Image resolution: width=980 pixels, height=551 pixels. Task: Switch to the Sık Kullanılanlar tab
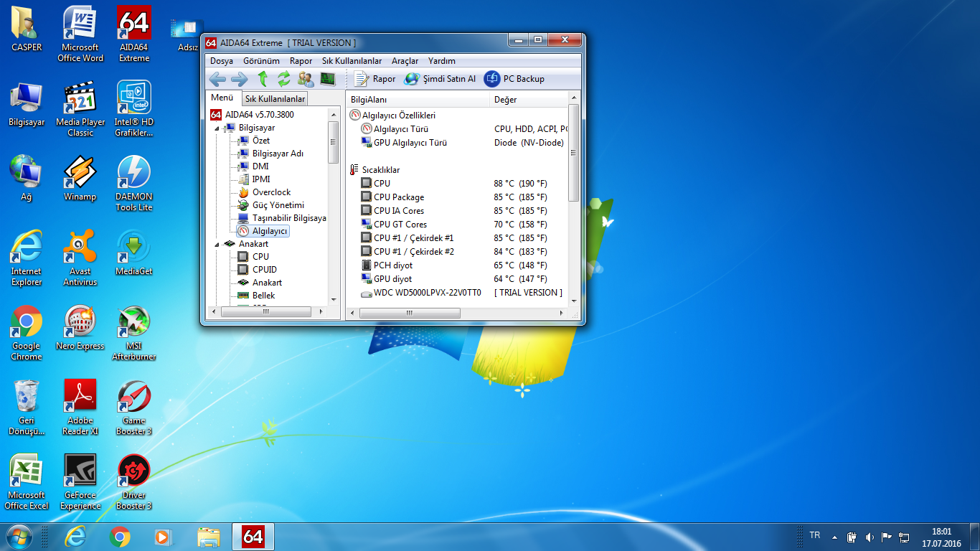[275, 99]
